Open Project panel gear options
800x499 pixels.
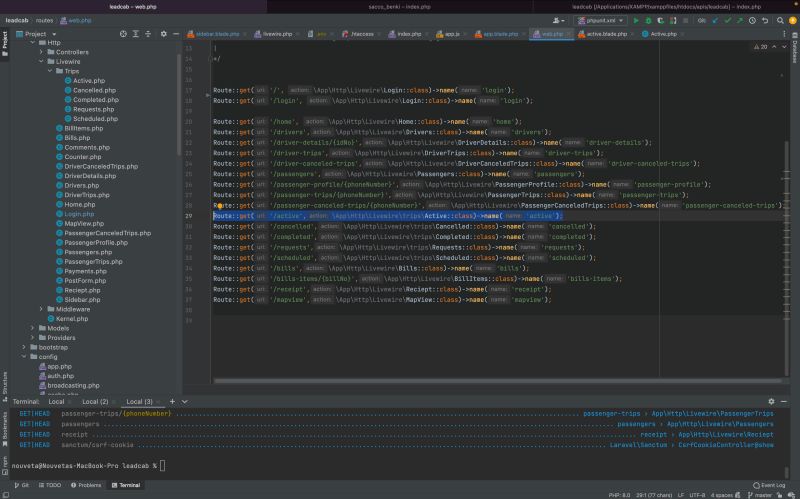click(x=164, y=34)
